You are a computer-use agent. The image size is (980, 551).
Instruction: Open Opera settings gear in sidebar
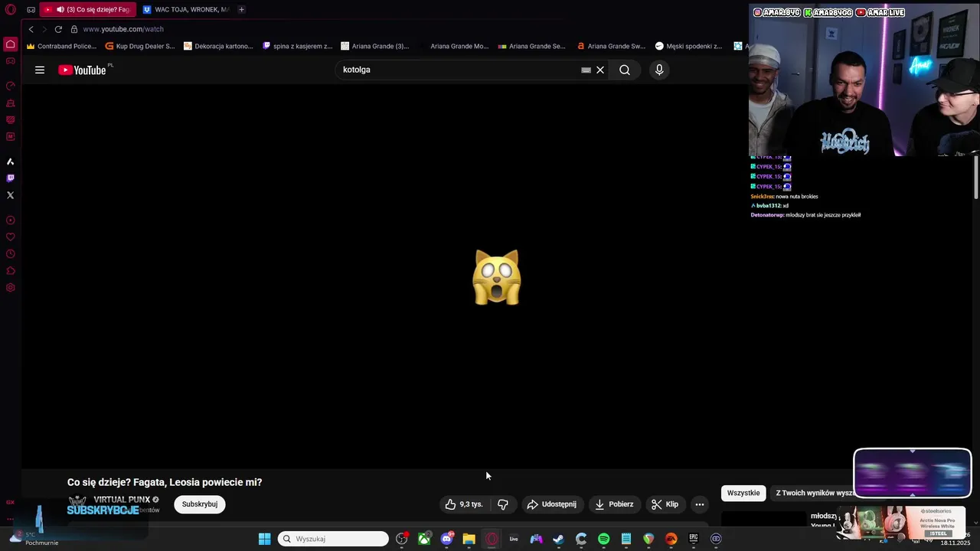click(11, 288)
